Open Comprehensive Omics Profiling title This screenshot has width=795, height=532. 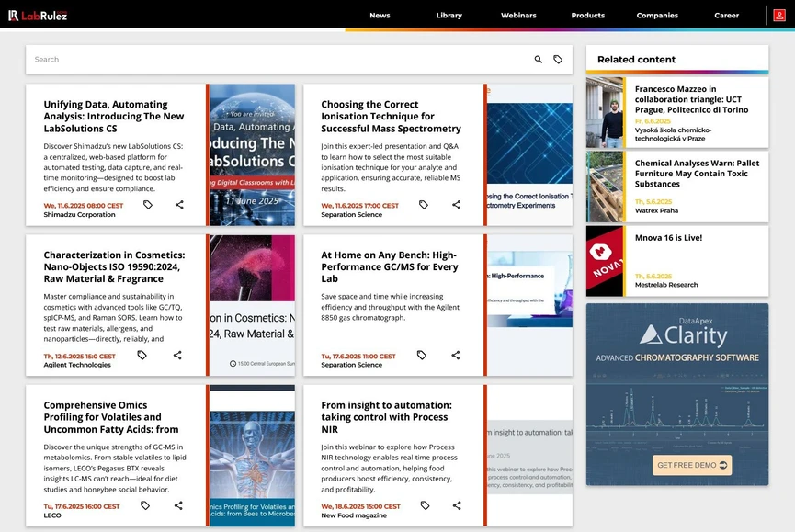111,417
